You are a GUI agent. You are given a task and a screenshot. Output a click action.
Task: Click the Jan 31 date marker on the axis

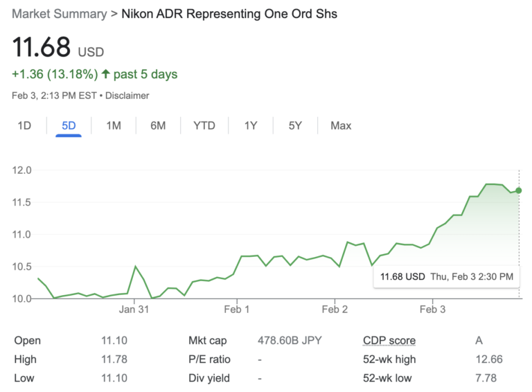click(134, 310)
